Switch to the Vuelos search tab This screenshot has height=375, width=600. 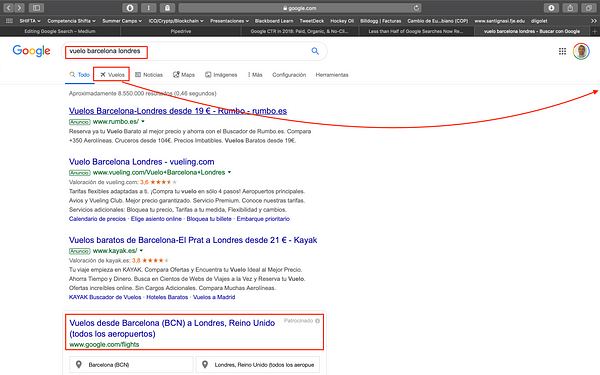click(112, 75)
